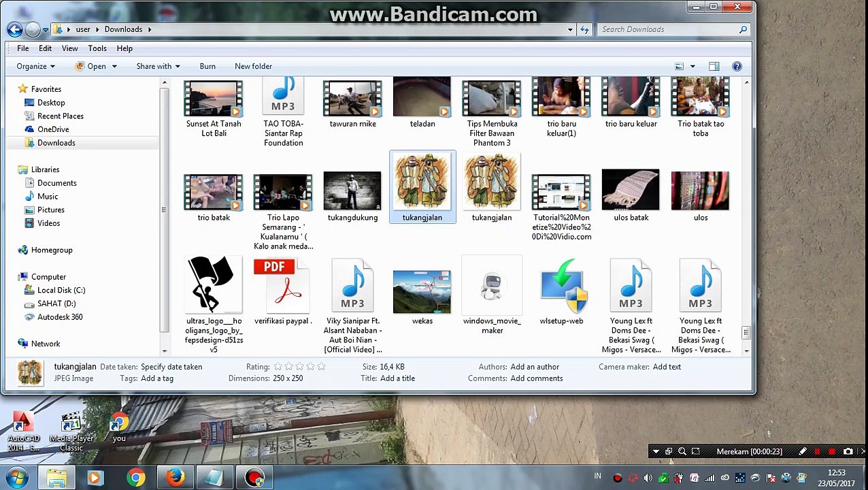
Task: Open the Sunset At Tanah Lot Bali video
Action: point(213,109)
